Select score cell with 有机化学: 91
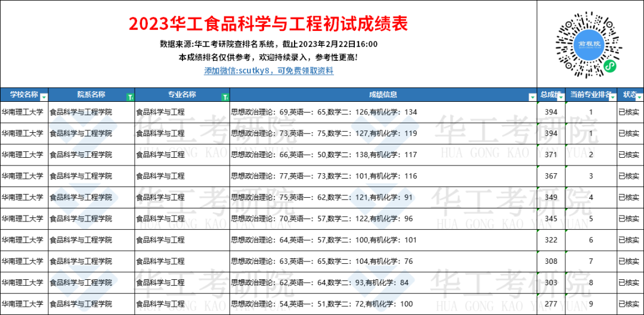This screenshot has width=644, height=315. [x=383, y=197]
